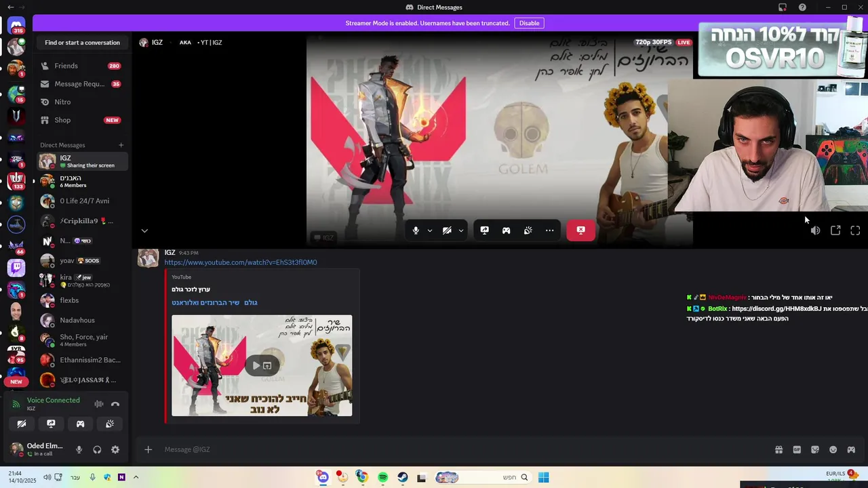Open Chrome from Windows taskbar
This screenshot has height=488, width=868.
[362, 477]
